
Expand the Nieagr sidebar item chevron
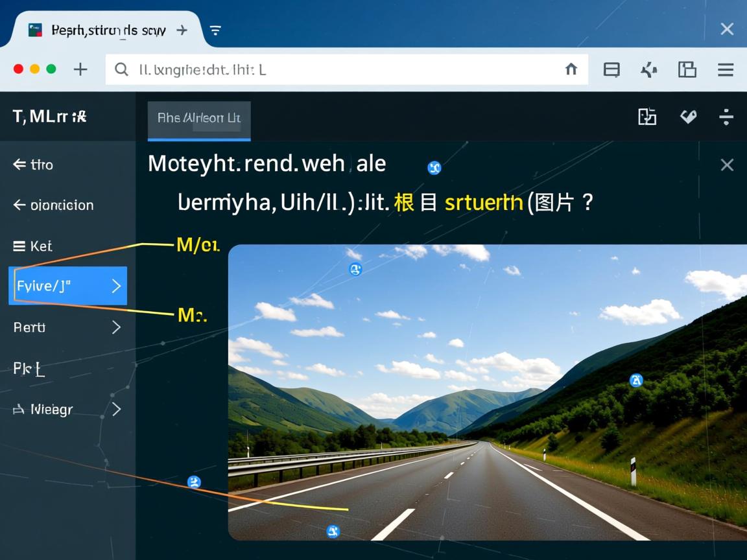pyautogui.click(x=116, y=409)
